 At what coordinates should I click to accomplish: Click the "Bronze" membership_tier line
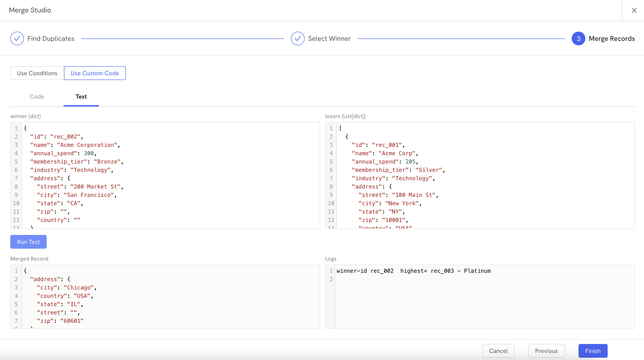coord(77,162)
